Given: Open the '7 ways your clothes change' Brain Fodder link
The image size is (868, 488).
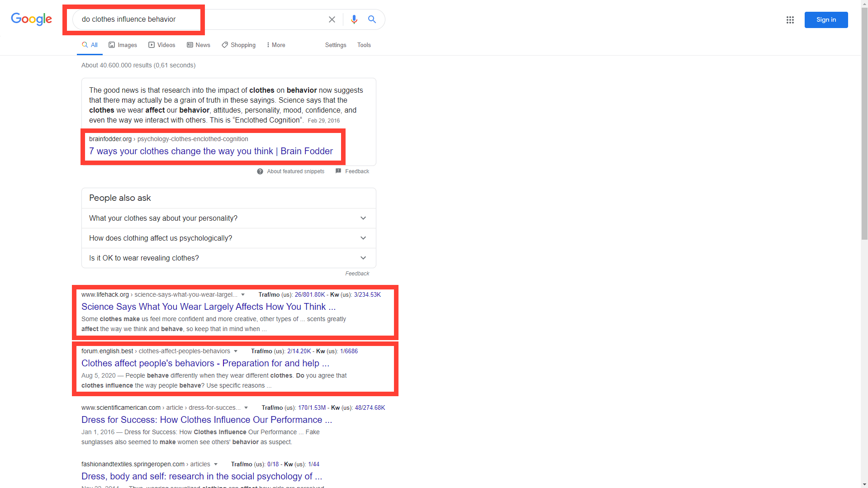Looking at the screenshot, I should click(211, 151).
